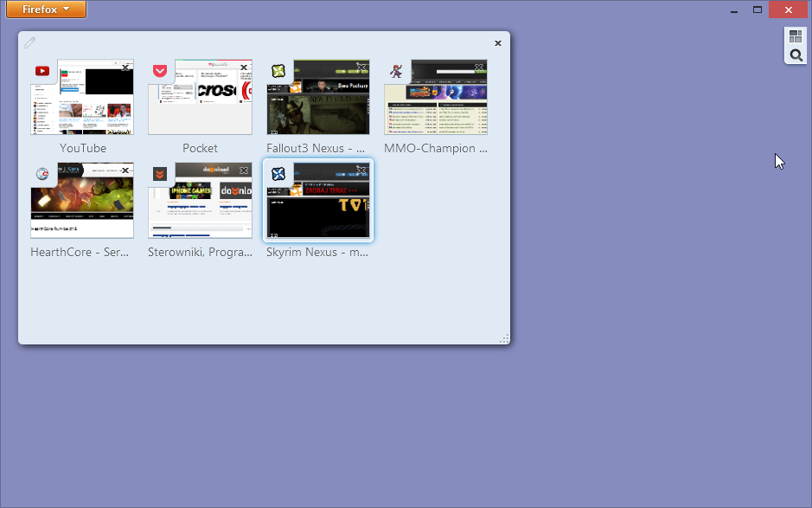Open the Sterowniki, Progra... tab thumbnail
812x508 pixels.
point(200,201)
